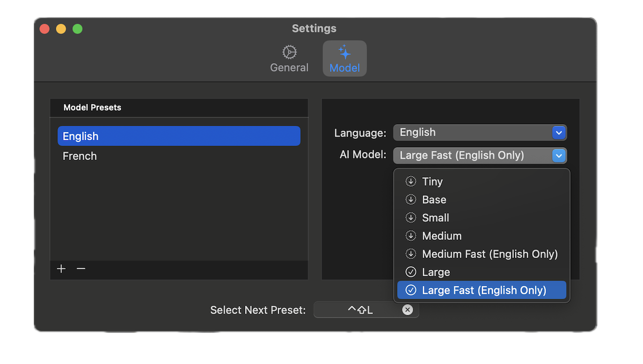Open the Model settings tab
This screenshot has height=364, width=643.
pyautogui.click(x=345, y=59)
